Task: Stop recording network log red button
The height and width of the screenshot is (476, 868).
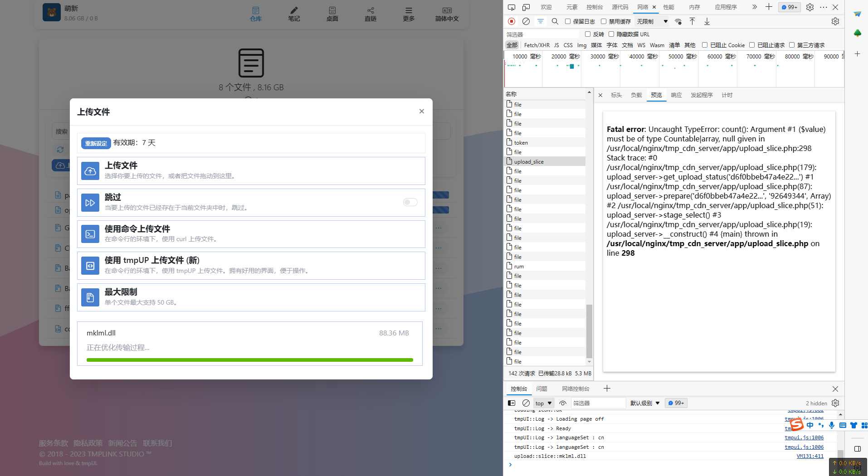Action: pos(512,21)
